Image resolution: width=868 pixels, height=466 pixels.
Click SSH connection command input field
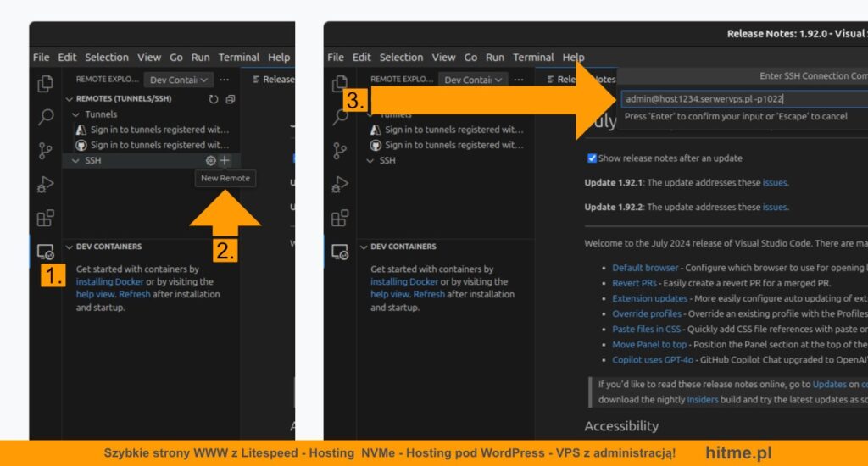click(744, 99)
